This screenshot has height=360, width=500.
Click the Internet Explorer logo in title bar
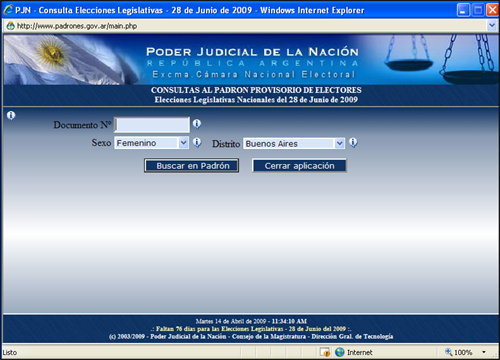8,10
